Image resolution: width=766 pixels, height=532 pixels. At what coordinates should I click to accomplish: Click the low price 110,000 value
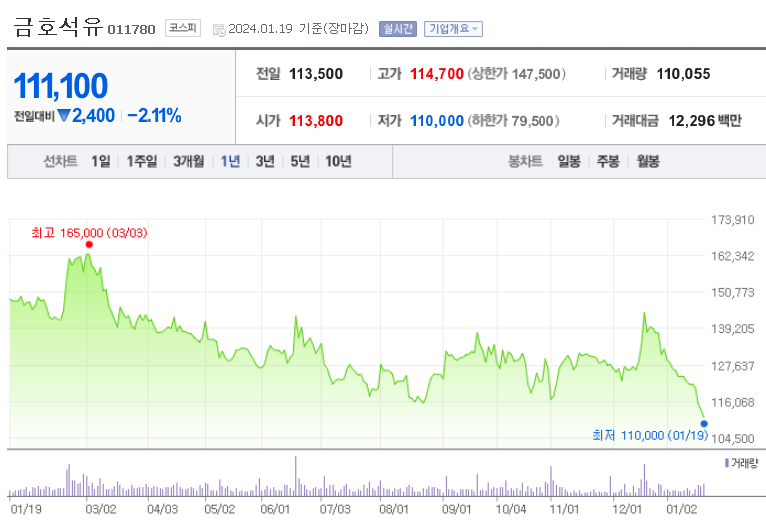pyautogui.click(x=436, y=121)
